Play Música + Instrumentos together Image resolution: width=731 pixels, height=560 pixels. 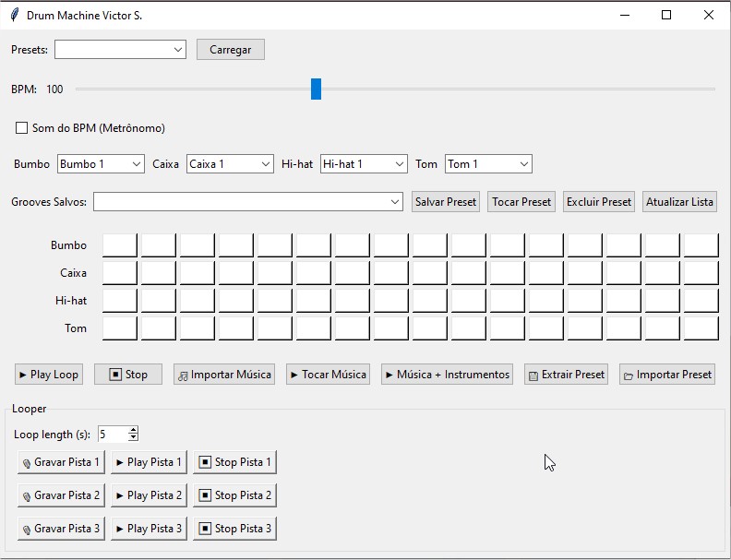[447, 375]
